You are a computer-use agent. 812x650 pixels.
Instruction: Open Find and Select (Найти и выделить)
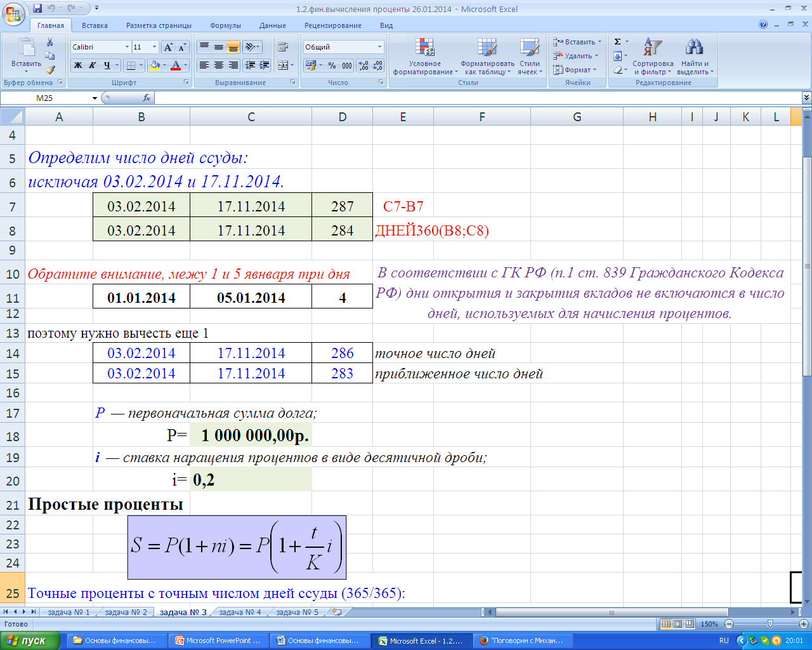[695, 56]
